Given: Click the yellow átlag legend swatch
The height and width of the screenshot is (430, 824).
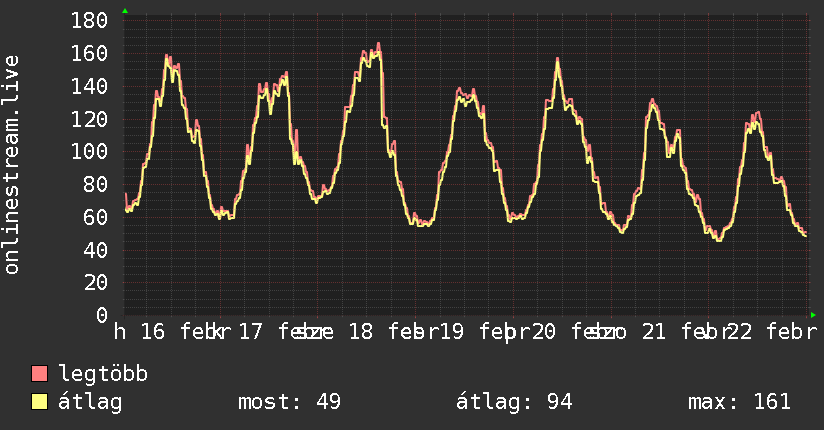Looking at the screenshot, I should (39, 401).
